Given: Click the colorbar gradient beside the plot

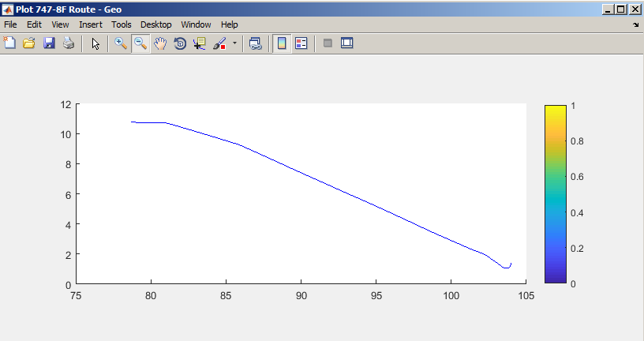Looking at the screenshot, I should click(556, 194).
